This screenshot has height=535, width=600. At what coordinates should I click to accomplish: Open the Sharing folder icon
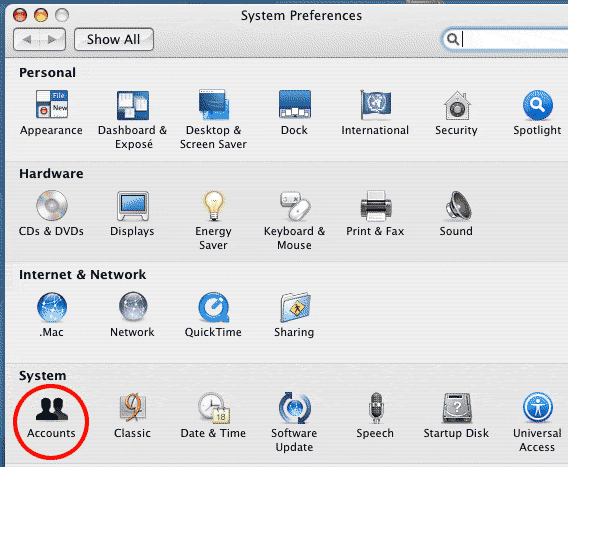click(x=294, y=308)
